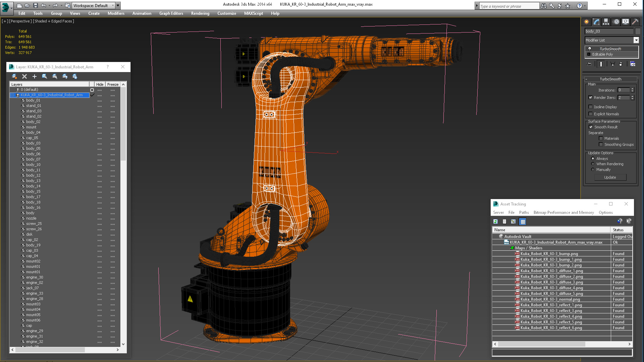The width and height of the screenshot is (644, 362).
Task: Click Delete layer X icon
Action: (24, 76)
